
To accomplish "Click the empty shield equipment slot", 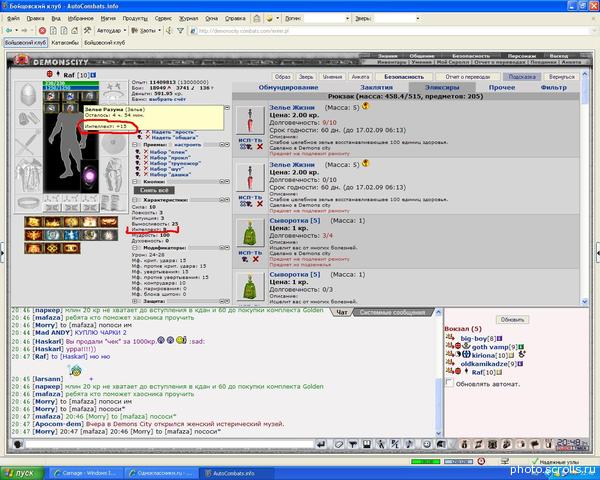I will pyautogui.click(x=114, y=143).
